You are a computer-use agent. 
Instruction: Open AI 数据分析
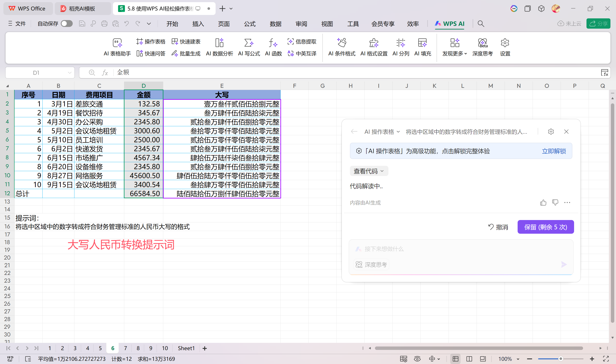pos(219,47)
